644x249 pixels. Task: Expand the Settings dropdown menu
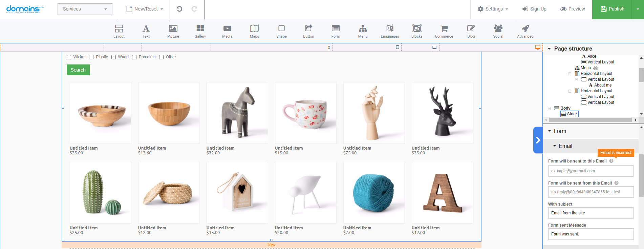(493, 9)
